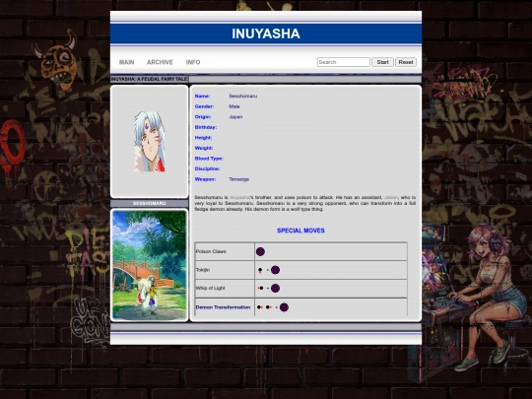Click the Weight label

204,148
